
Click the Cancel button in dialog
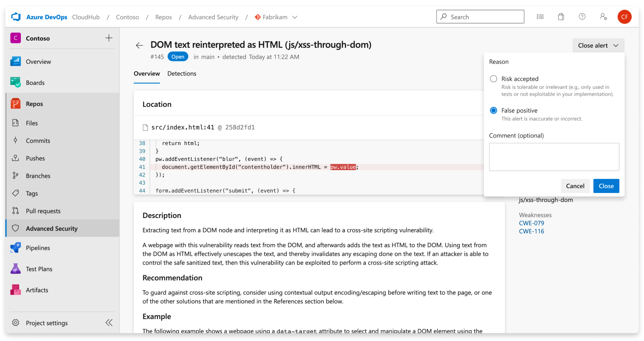pos(575,186)
